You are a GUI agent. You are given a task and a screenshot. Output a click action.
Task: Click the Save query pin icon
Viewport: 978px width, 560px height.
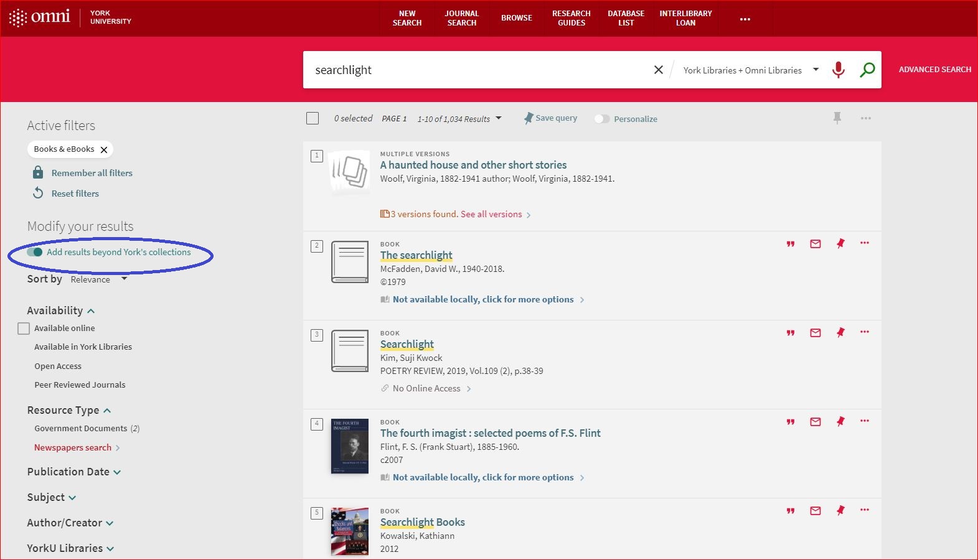pos(529,118)
